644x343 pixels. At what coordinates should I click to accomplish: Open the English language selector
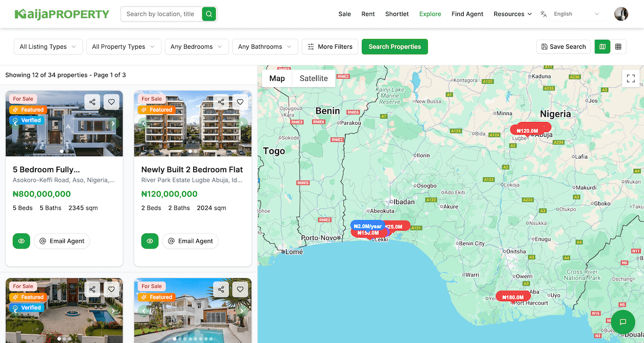[x=577, y=14]
